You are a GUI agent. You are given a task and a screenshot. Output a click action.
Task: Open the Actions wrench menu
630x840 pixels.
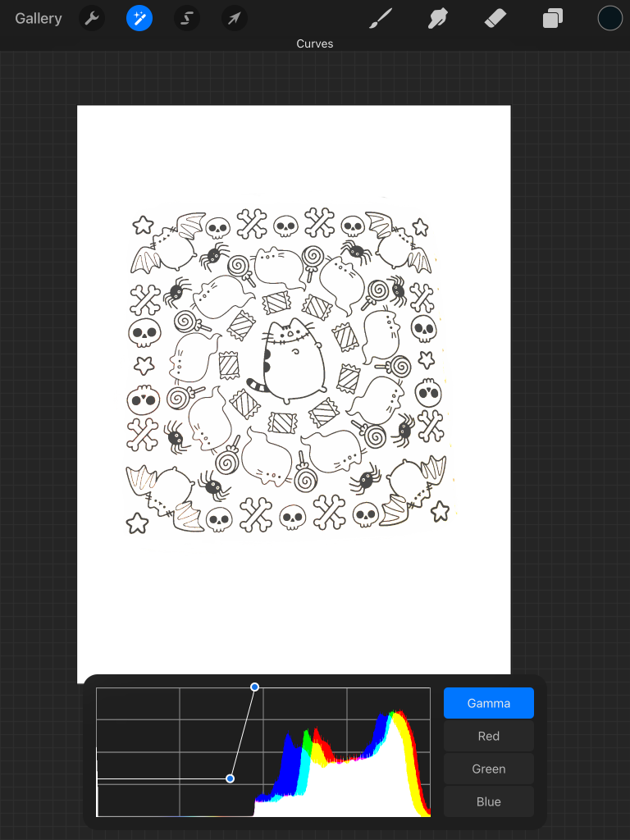pyautogui.click(x=92, y=18)
